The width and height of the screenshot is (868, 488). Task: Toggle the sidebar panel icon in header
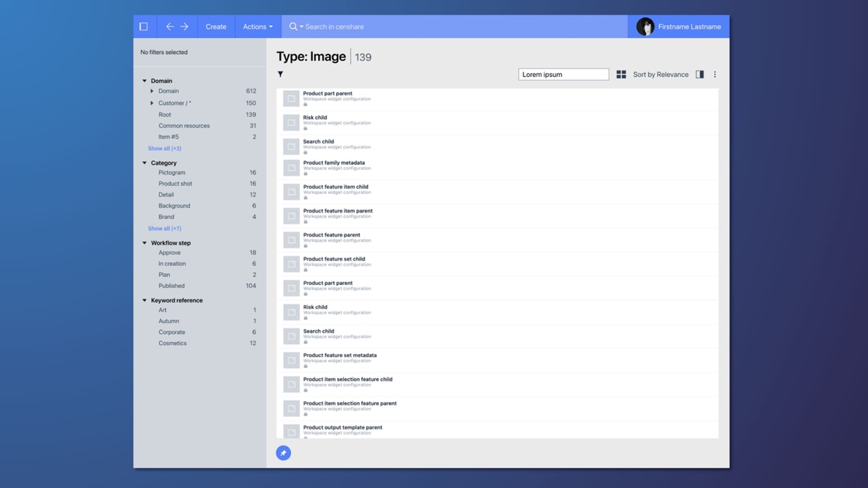tap(144, 26)
